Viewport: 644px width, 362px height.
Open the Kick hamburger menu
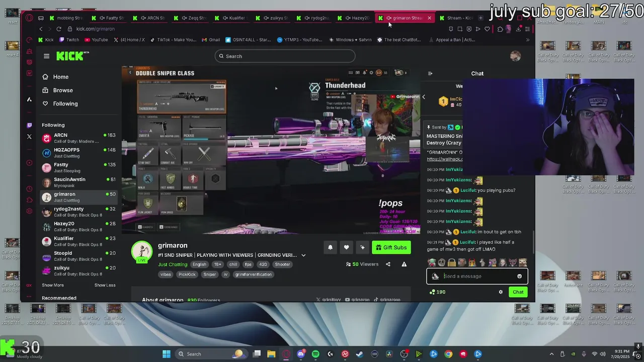pyautogui.click(x=46, y=56)
